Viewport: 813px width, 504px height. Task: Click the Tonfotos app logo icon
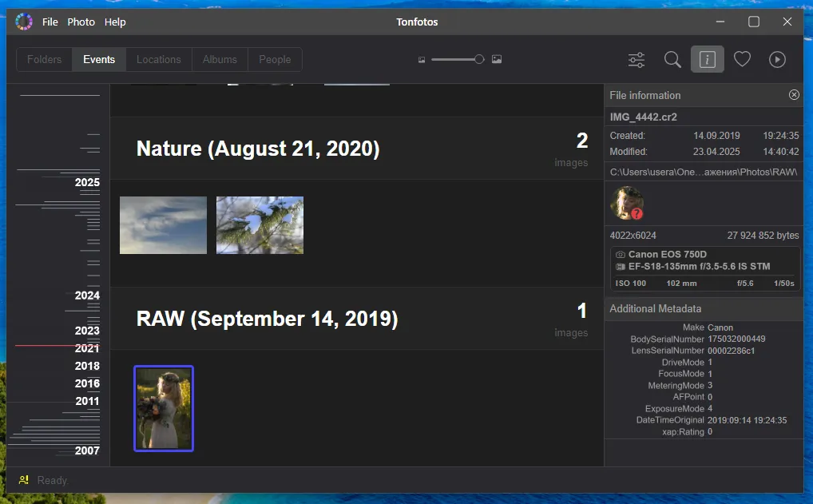(24, 22)
